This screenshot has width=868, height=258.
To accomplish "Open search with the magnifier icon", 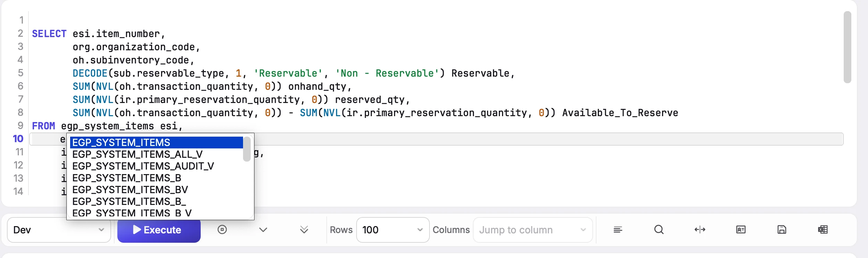I will point(659,230).
